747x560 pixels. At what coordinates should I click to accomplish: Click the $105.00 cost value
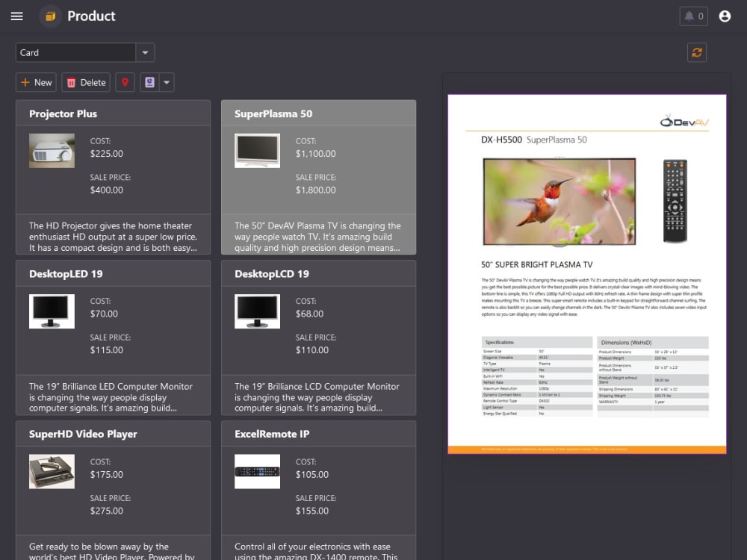312,475
